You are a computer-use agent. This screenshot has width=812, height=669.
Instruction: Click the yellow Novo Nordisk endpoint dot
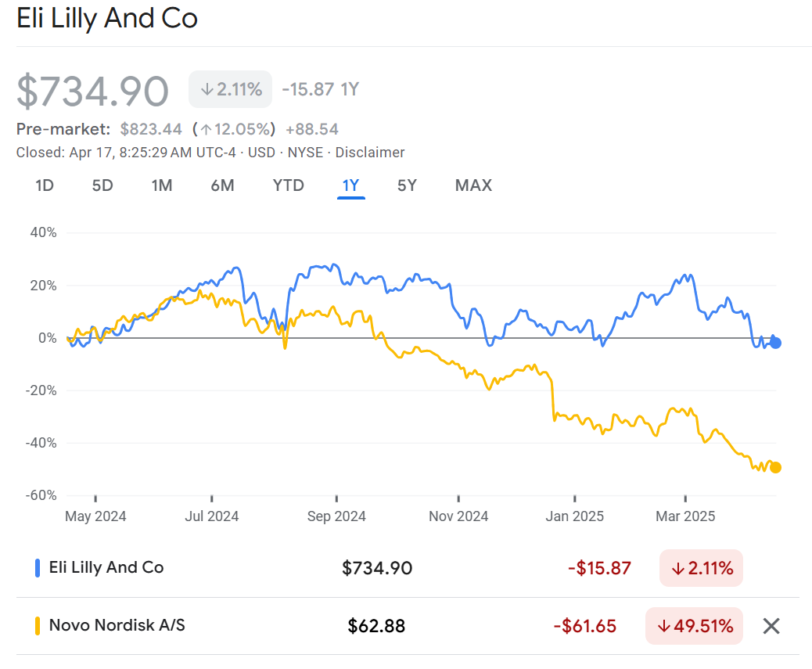coord(775,467)
